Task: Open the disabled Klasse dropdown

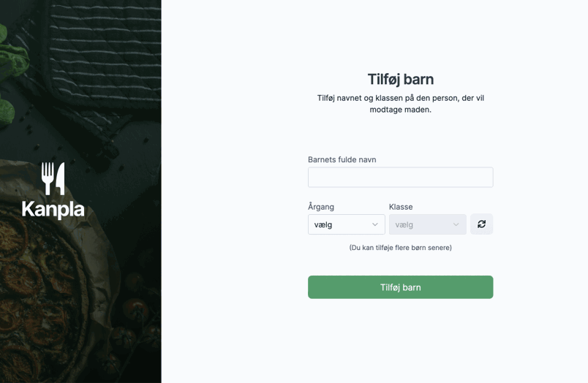Action: 427,224
